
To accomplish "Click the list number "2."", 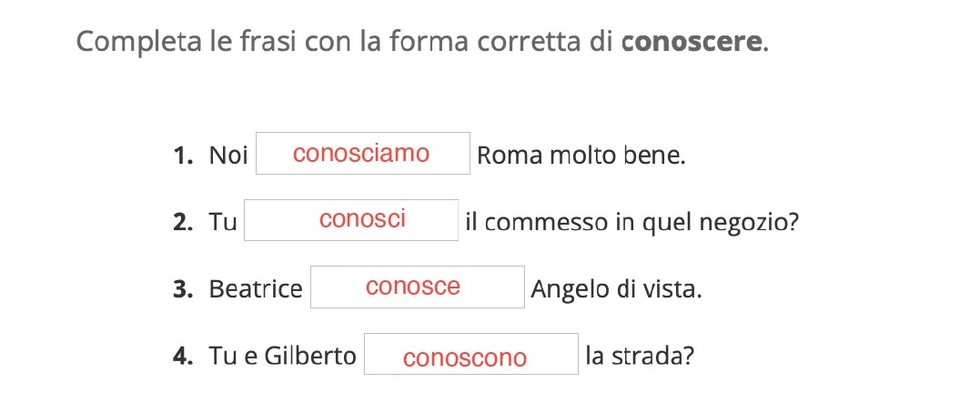I will (x=185, y=222).
